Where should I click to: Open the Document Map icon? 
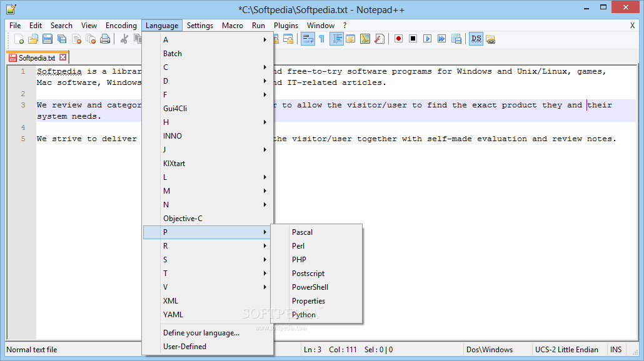[x=365, y=39]
